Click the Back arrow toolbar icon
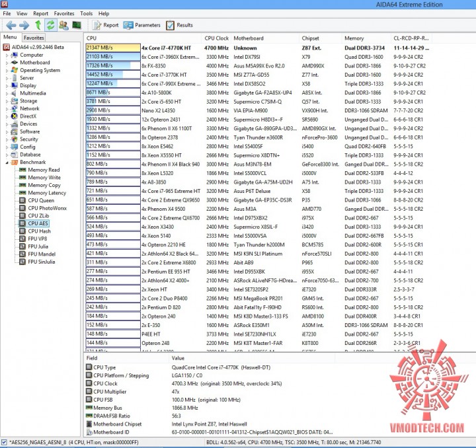 pyautogui.click(x=11, y=25)
